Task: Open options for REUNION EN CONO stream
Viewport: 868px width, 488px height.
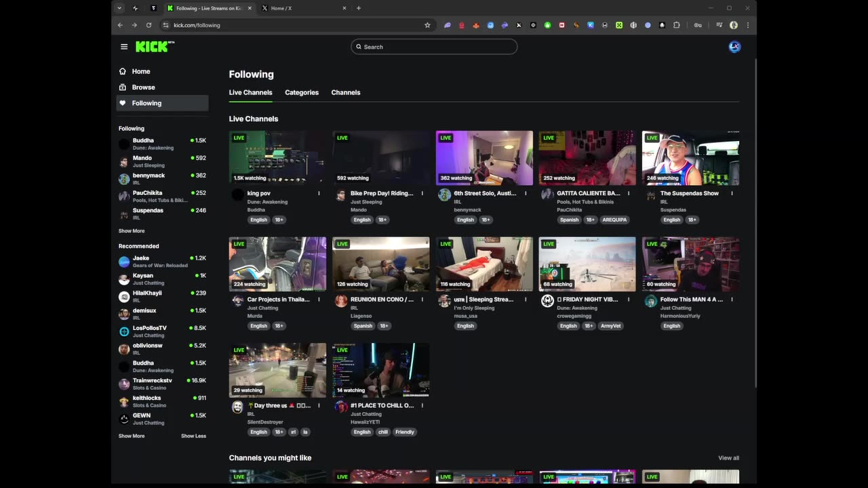Action: pos(422,299)
